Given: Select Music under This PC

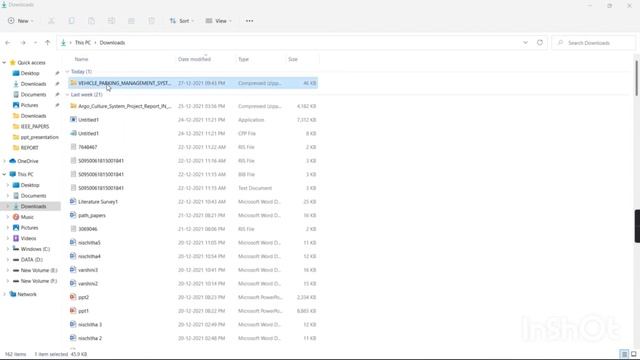Looking at the screenshot, I should click(27, 217).
